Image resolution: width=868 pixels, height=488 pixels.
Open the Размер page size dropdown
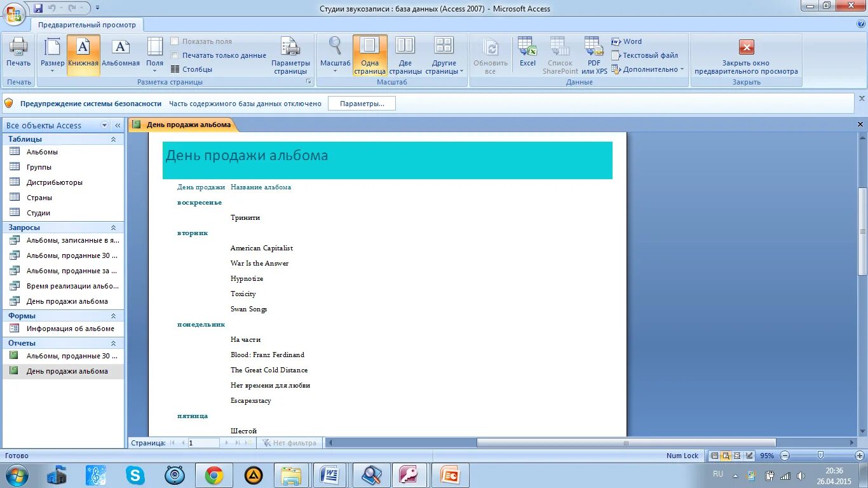(52, 55)
